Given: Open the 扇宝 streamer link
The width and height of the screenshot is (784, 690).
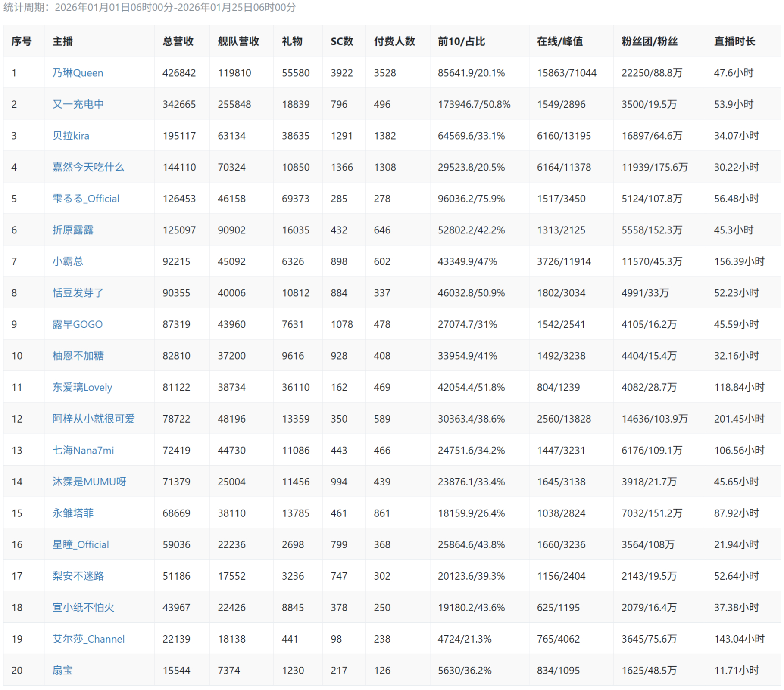Looking at the screenshot, I should point(62,670).
